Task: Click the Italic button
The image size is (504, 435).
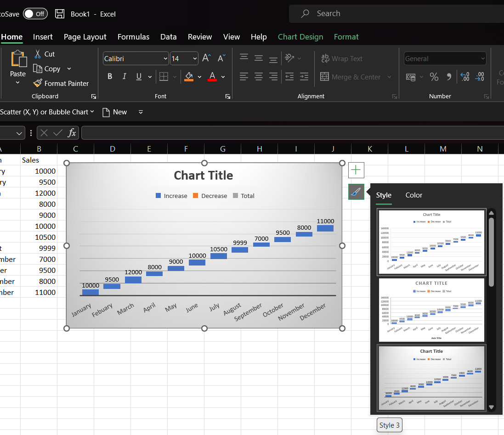Action: pyautogui.click(x=124, y=77)
